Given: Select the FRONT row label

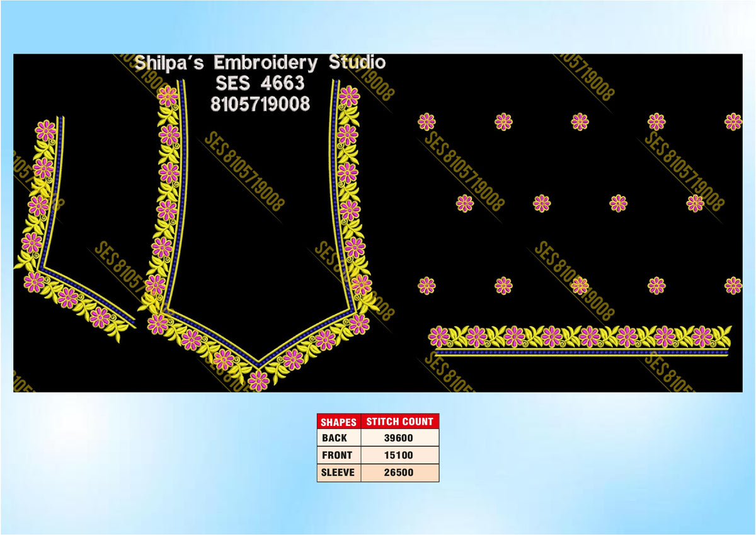Looking at the screenshot, I should [x=338, y=455].
